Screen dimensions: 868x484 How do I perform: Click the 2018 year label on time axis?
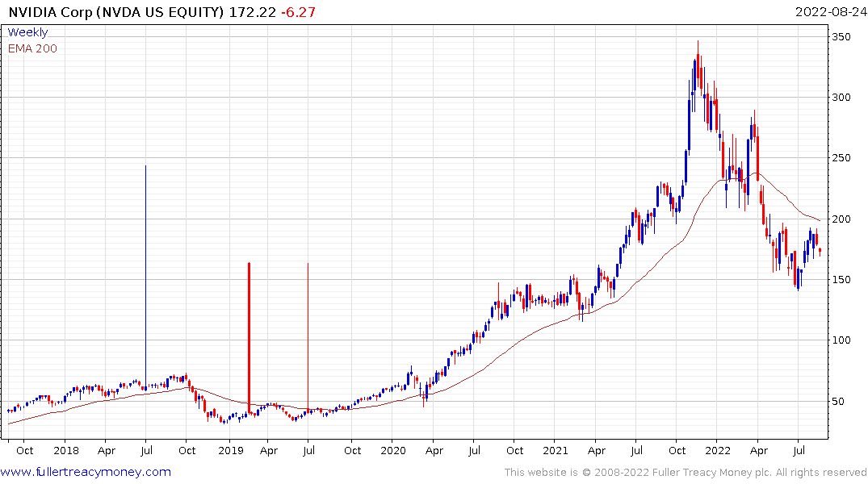point(66,450)
